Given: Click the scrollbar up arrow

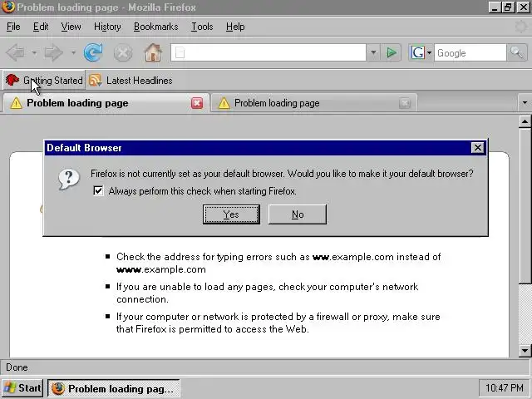Looking at the screenshot, I should click(525, 121).
